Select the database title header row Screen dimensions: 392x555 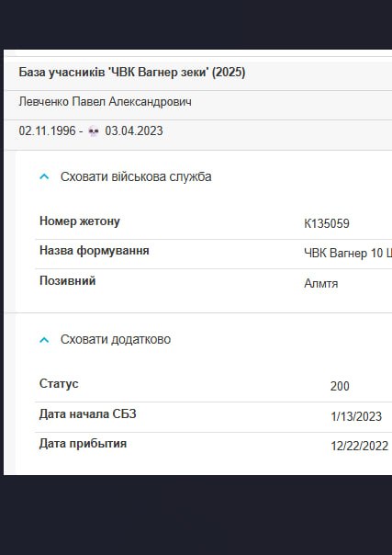tap(199, 73)
